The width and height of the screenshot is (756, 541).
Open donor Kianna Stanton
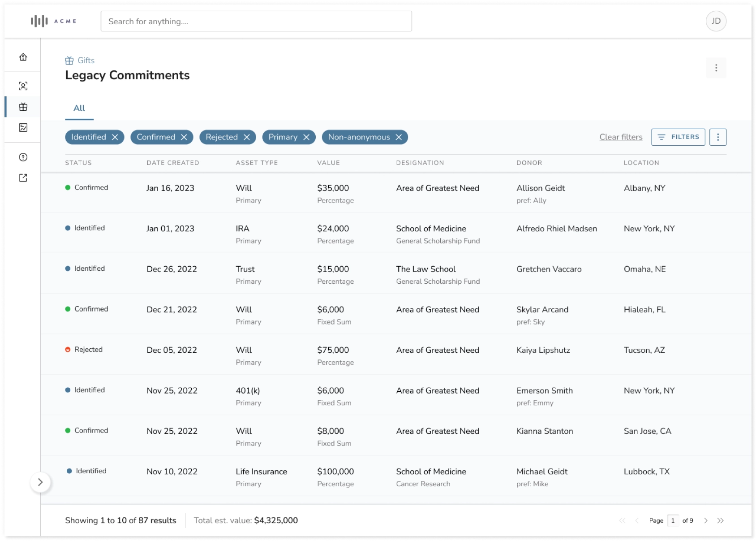click(545, 431)
